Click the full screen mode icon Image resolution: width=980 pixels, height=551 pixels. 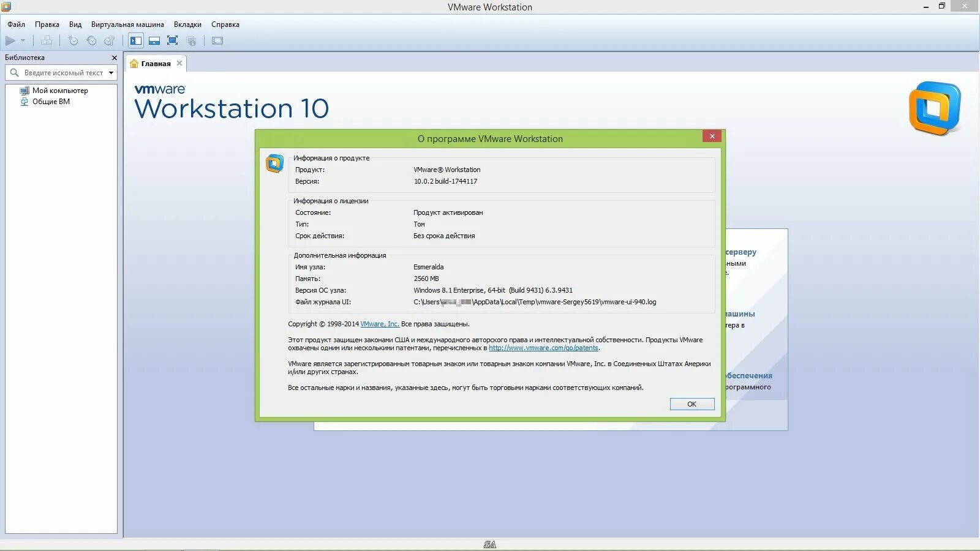click(173, 41)
